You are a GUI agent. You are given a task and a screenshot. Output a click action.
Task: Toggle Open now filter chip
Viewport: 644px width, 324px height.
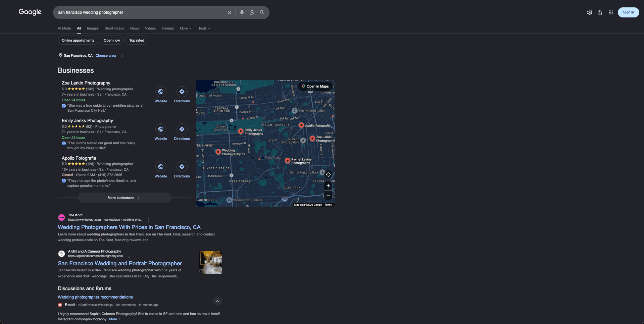pyautogui.click(x=112, y=40)
